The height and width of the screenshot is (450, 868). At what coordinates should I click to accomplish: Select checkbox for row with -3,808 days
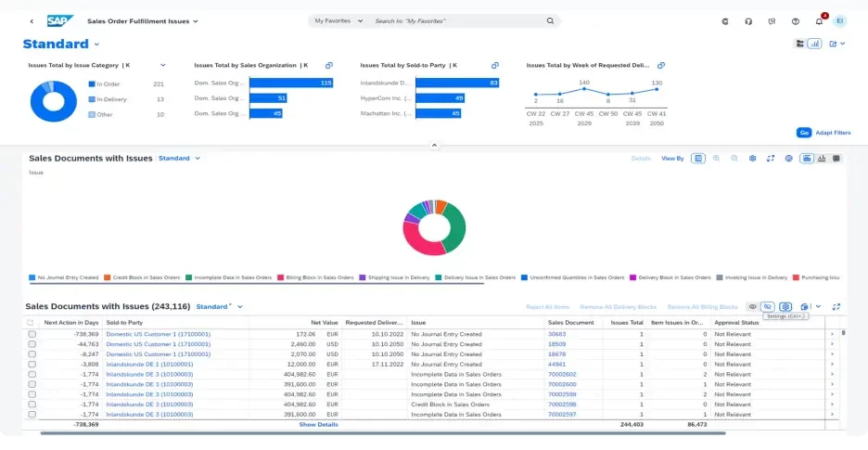32,365
